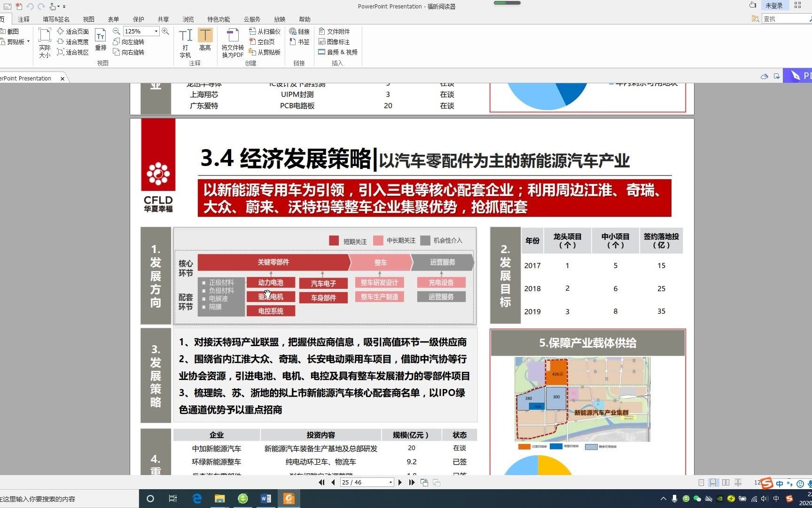Open the 填写&签名 ribbon tab
The height and width of the screenshot is (508, 812).
[x=56, y=19]
